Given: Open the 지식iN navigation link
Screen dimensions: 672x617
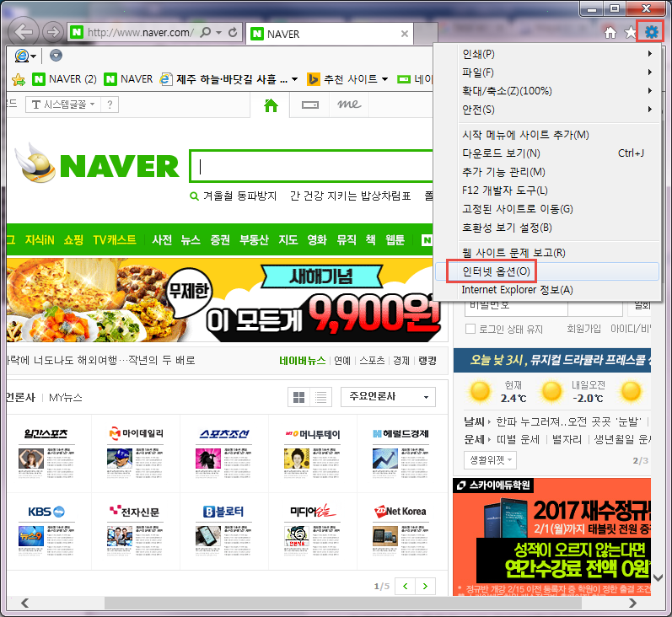Looking at the screenshot, I should [x=40, y=239].
